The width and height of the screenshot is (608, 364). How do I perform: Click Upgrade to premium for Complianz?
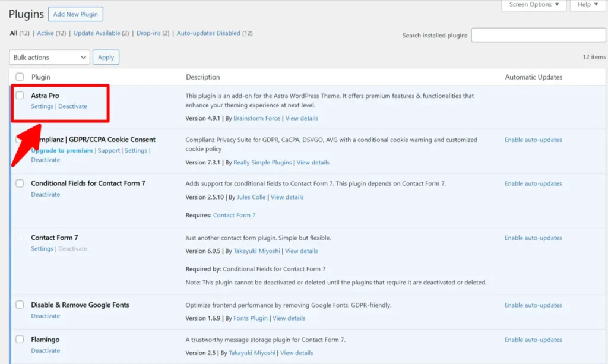click(x=62, y=151)
